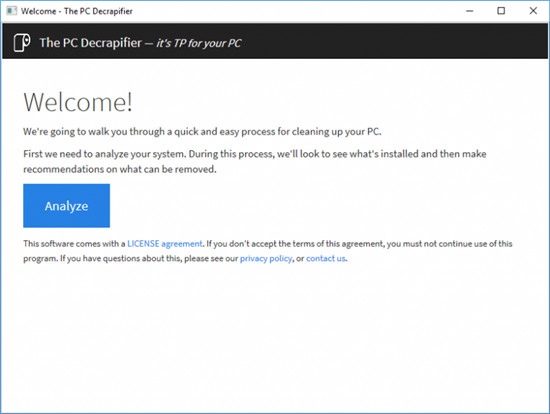Open the LICENSE agreement link
Viewport: 550px width, 414px height.
165,243
